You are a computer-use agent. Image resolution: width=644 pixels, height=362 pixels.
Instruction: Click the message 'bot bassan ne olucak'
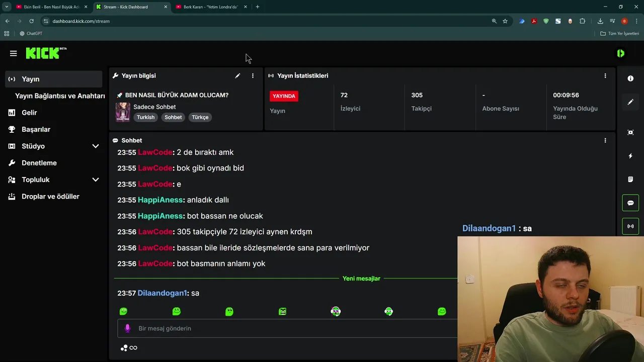point(225,216)
